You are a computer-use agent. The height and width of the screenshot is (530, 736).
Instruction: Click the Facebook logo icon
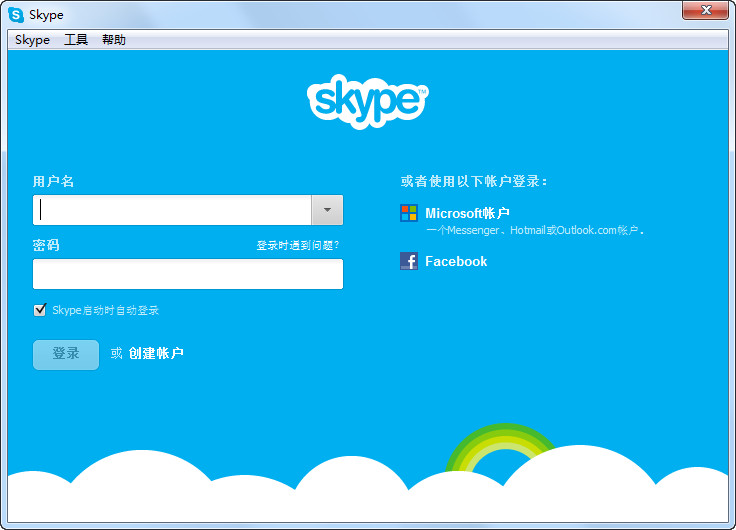[x=409, y=261]
